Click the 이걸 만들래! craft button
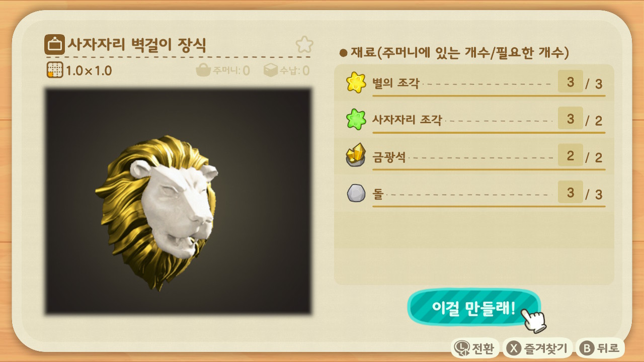644x362 pixels. (x=474, y=308)
